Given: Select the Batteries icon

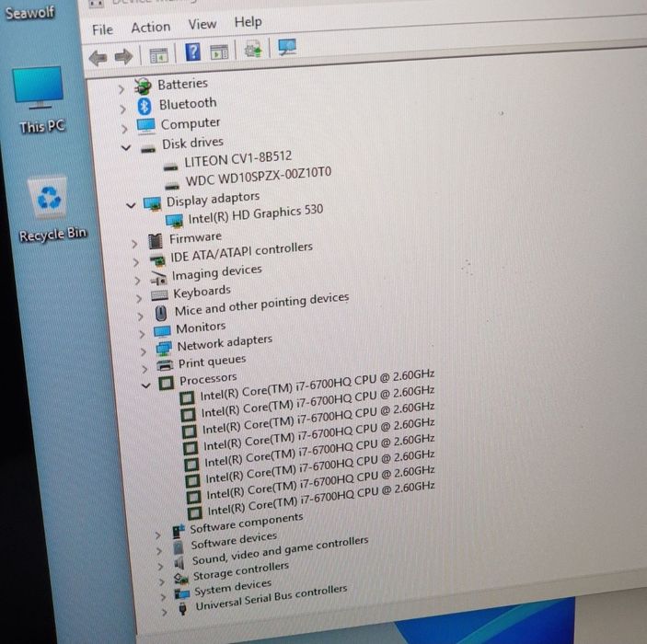Looking at the screenshot, I should 143,86.
